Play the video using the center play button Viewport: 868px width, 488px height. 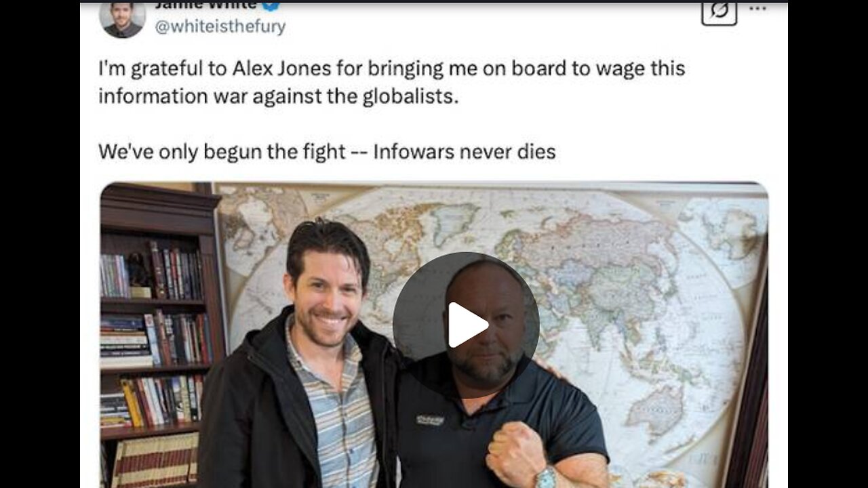pos(466,325)
